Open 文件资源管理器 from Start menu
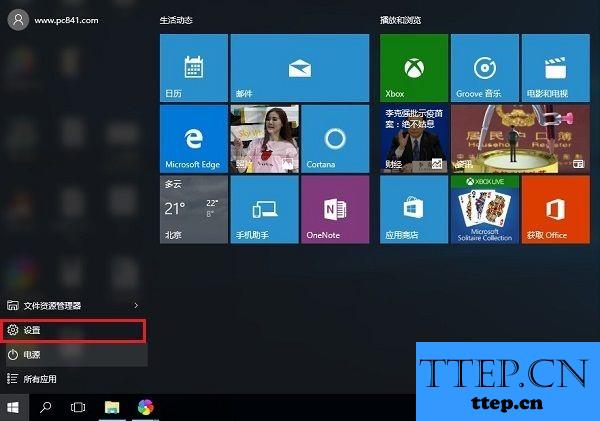Viewport: 600px width, 421px height. (73, 305)
